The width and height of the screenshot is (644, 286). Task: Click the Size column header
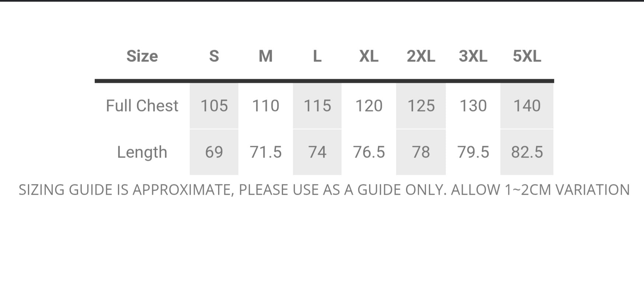pos(142,56)
